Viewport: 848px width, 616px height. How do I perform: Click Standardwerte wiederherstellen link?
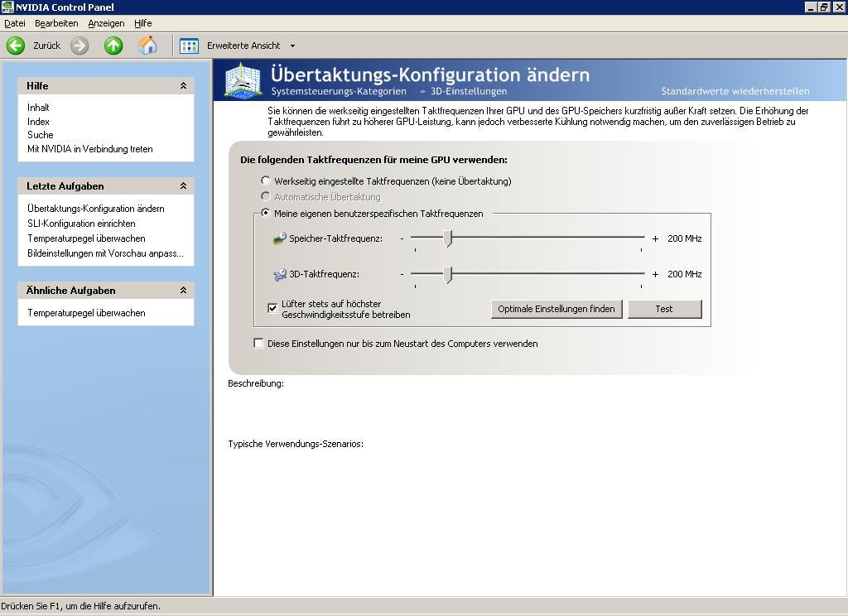735,91
